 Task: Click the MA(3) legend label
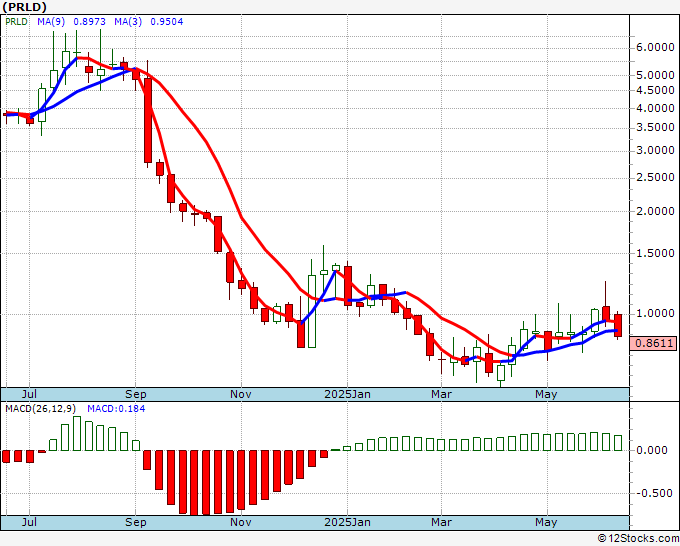(128, 21)
